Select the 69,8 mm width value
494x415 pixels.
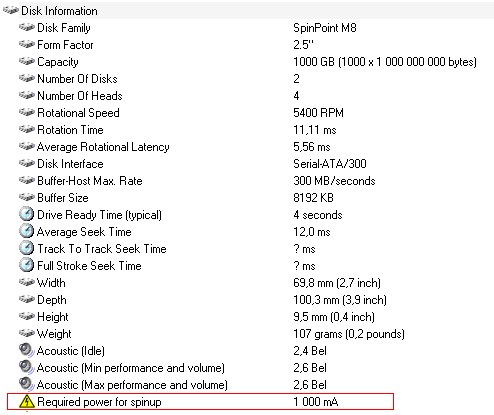337,283
